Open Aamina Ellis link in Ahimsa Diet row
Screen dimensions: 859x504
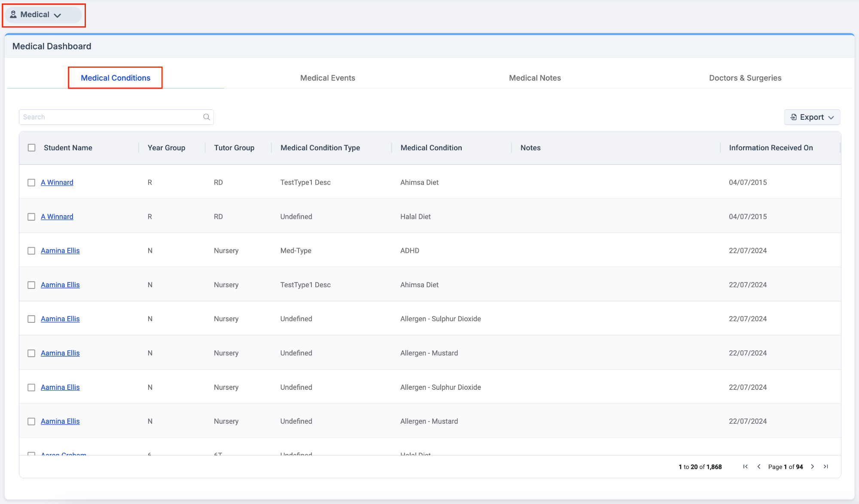[60, 285]
